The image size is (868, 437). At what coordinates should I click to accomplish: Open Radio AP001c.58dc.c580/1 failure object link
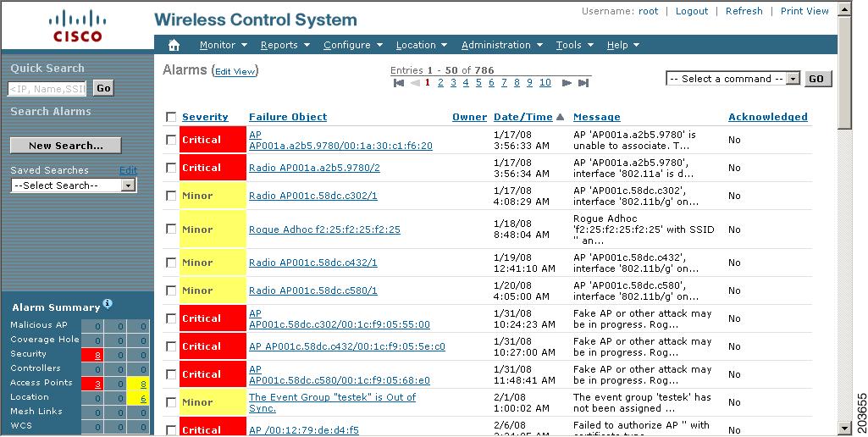click(x=313, y=290)
